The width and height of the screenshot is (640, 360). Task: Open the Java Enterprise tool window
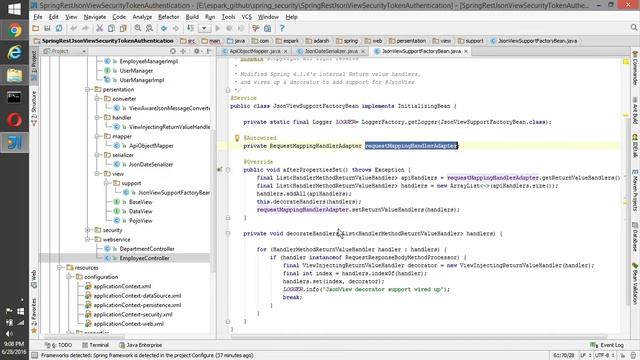point(140,345)
